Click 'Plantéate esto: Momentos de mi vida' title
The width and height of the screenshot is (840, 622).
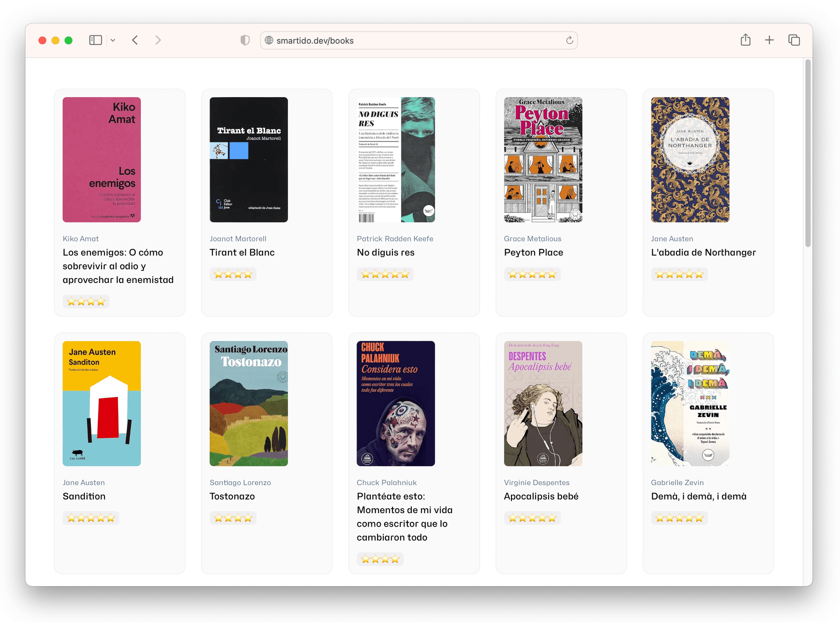[x=405, y=517]
